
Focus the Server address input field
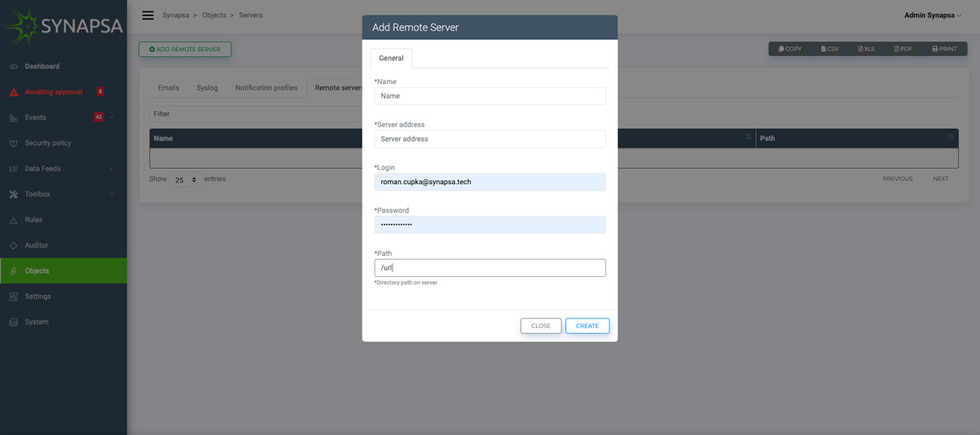[490, 139]
